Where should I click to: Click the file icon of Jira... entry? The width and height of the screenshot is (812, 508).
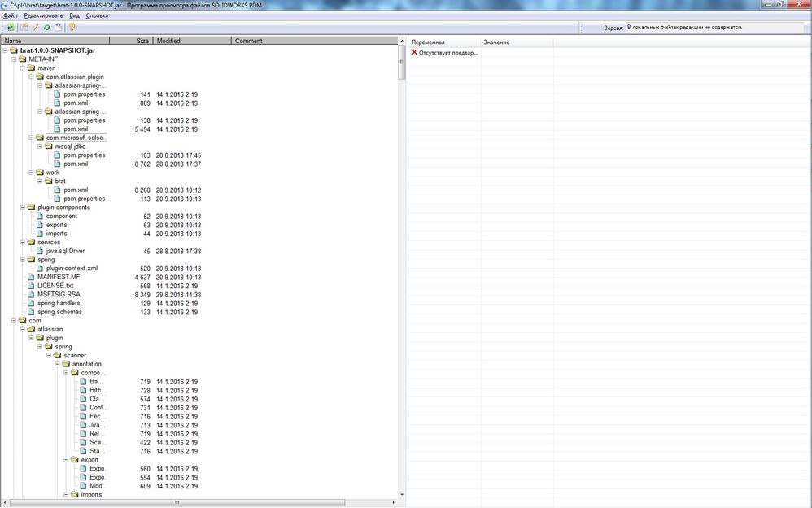coord(83,424)
